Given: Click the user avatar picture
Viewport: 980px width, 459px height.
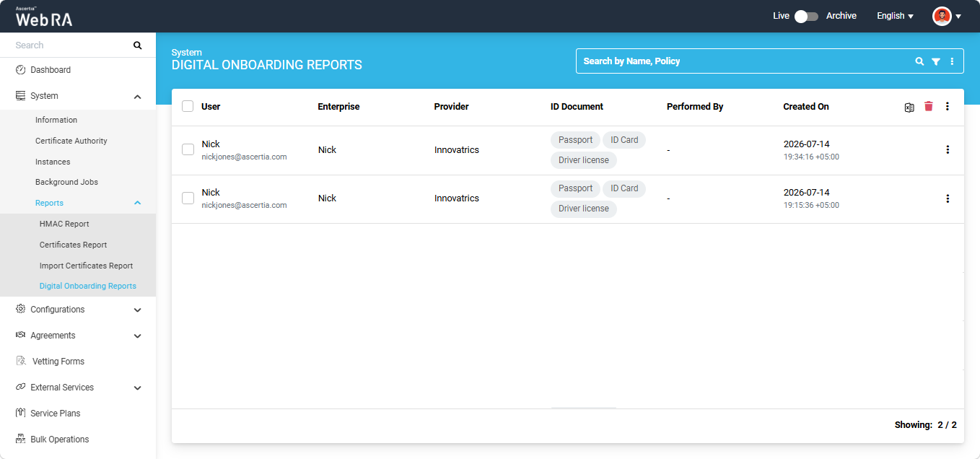Looking at the screenshot, I should pyautogui.click(x=942, y=16).
